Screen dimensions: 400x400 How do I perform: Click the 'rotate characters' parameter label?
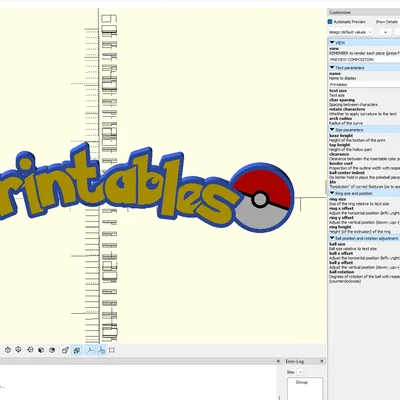click(x=347, y=109)
